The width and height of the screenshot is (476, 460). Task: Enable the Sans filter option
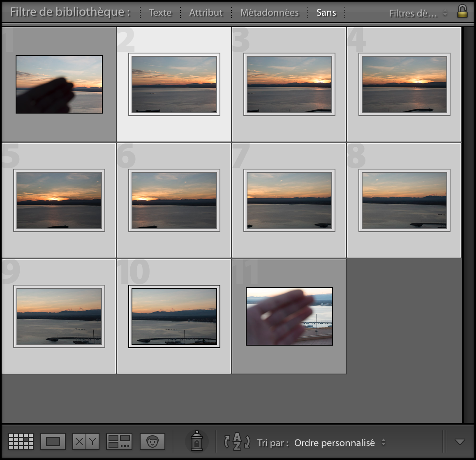point(326,12)
